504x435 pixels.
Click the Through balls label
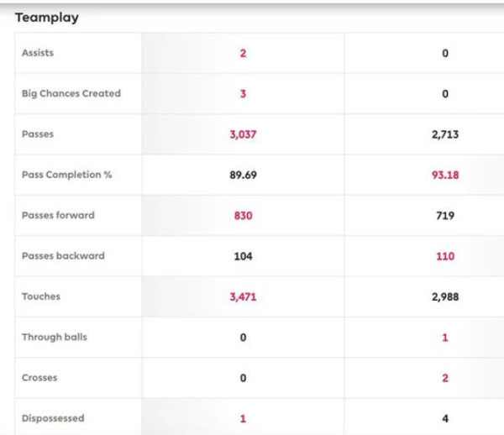click(54, 337)
